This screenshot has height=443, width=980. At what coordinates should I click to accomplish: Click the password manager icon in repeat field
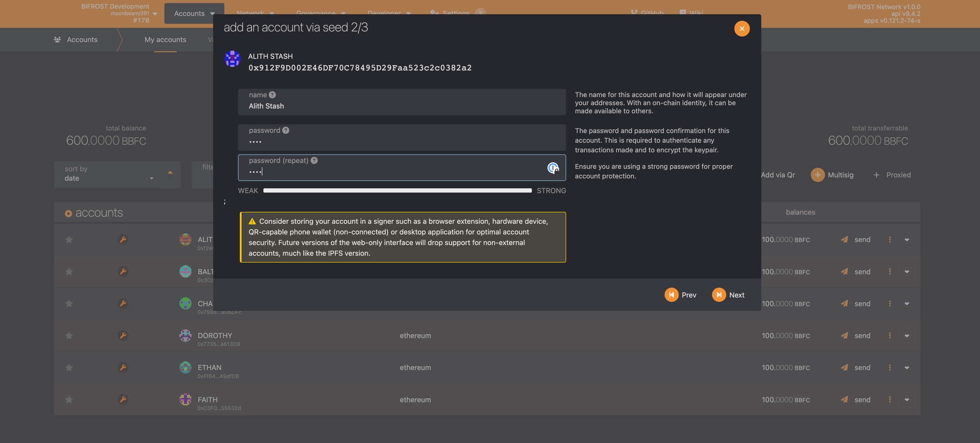(553, 168)
